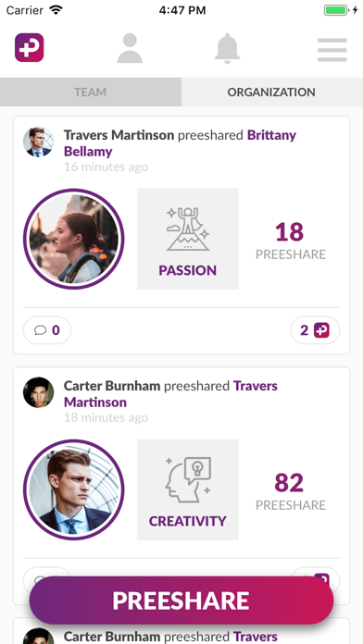363x644 pixels.
Task: View Brittany Bellamy's large circular photo
Action: click(73, 239)
